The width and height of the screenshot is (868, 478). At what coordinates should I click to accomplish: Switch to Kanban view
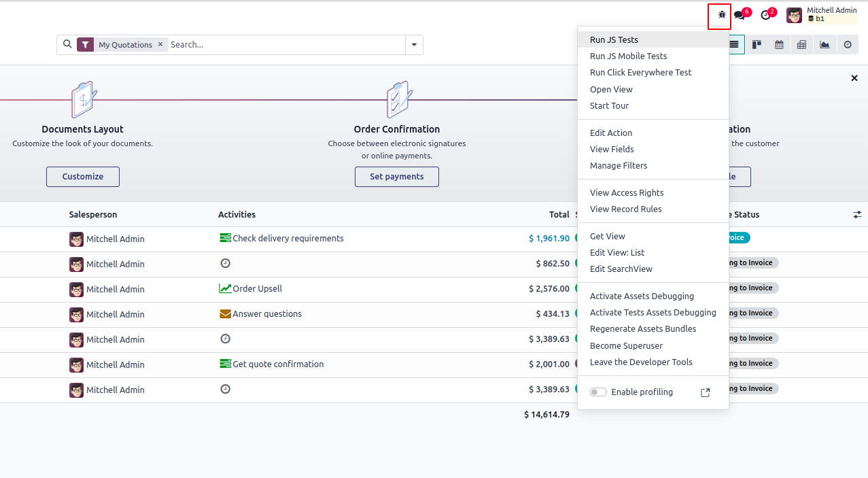(x=757, y=45)
